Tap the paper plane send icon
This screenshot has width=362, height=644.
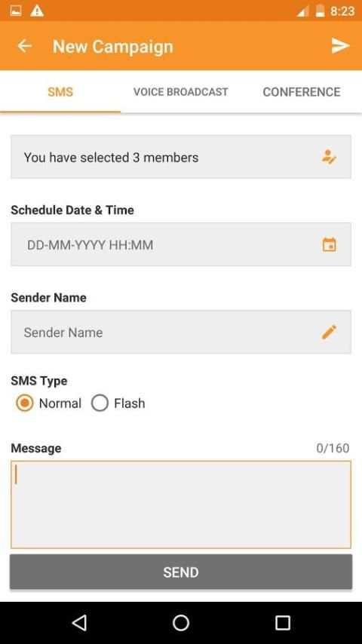(340, 45)
